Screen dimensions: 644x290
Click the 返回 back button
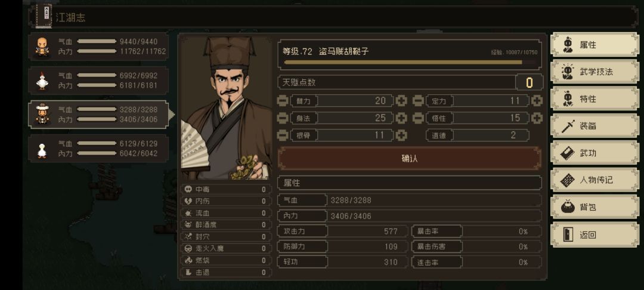[594, 235]
